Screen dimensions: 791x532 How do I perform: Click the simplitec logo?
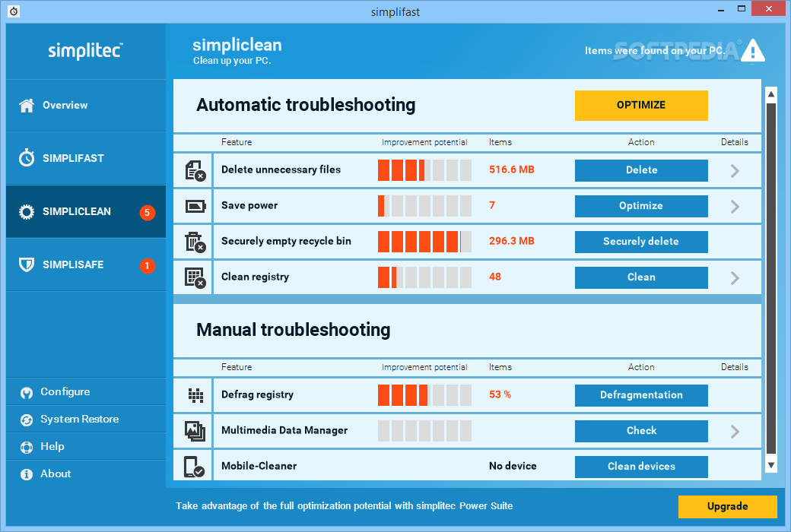click(85, 51)
